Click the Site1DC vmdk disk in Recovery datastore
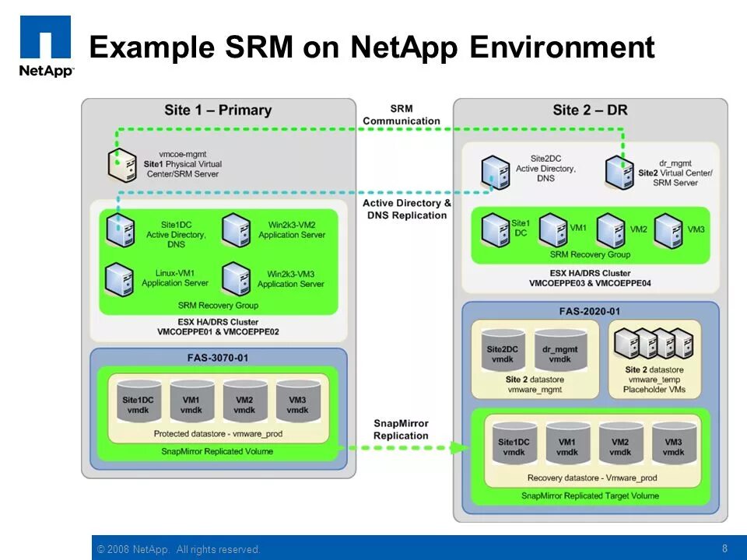 click(x=514, y=443)
